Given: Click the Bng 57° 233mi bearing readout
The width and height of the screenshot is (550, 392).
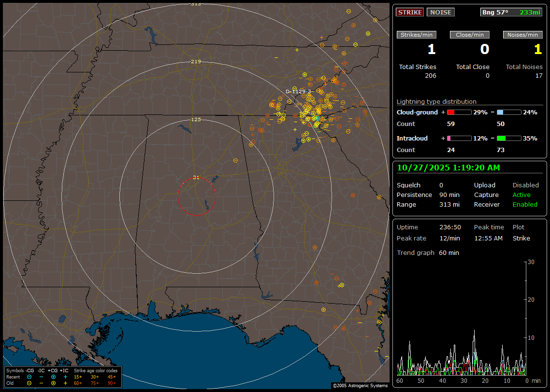Looking at the screenshot, I should tap(511, 12).
